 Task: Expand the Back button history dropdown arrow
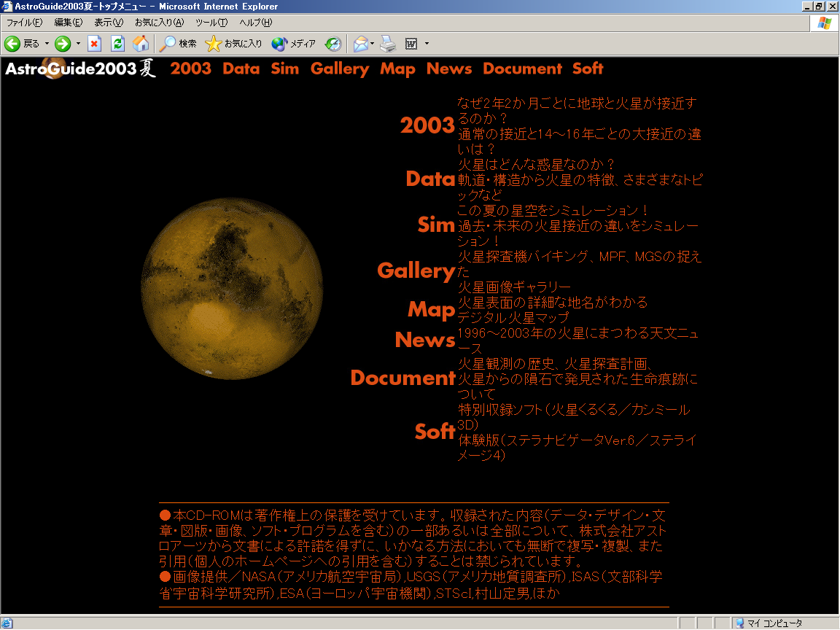click(47, 44)
